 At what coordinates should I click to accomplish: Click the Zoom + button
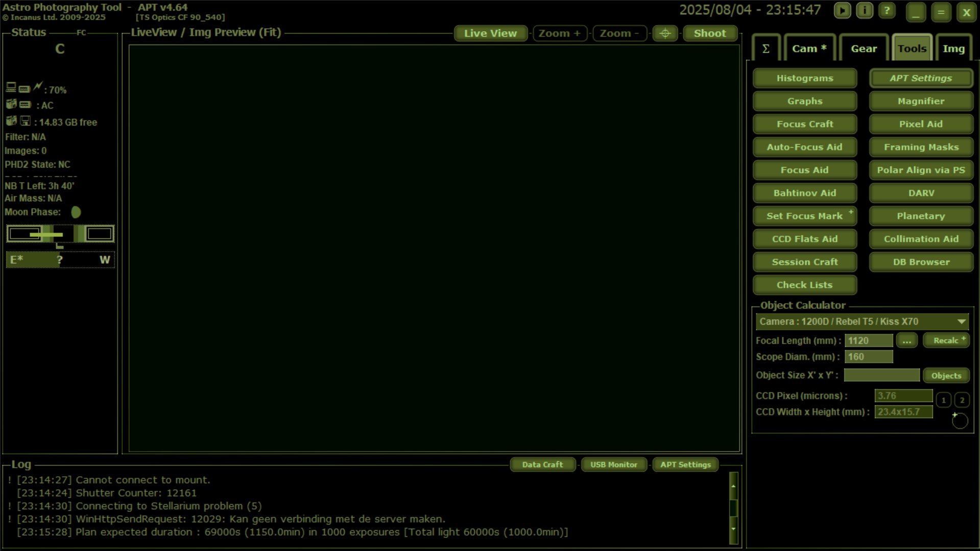[x=560, y=33]
